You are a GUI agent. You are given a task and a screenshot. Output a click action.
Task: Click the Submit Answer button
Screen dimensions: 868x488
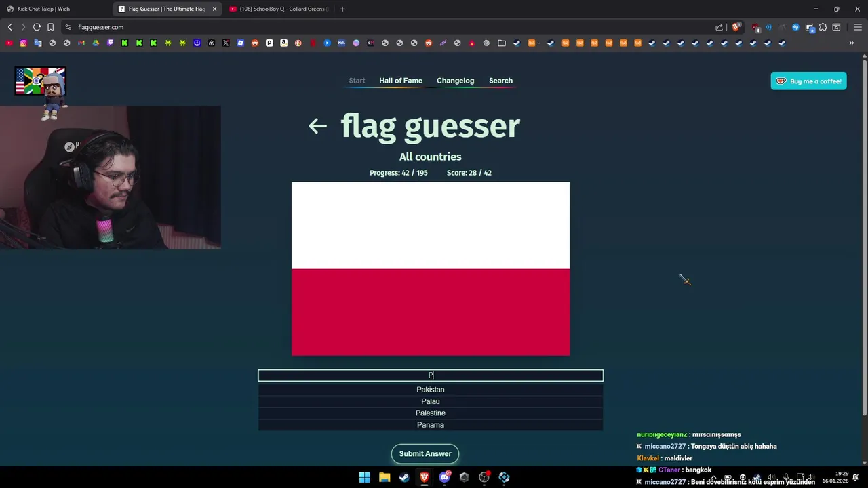point(425,454)
